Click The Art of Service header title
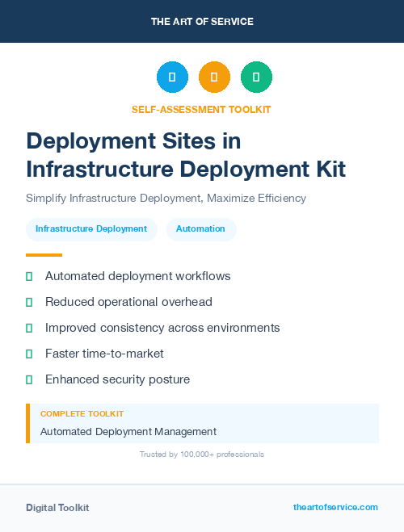This screenshot has height=532, width=404. tap(202, 22)
